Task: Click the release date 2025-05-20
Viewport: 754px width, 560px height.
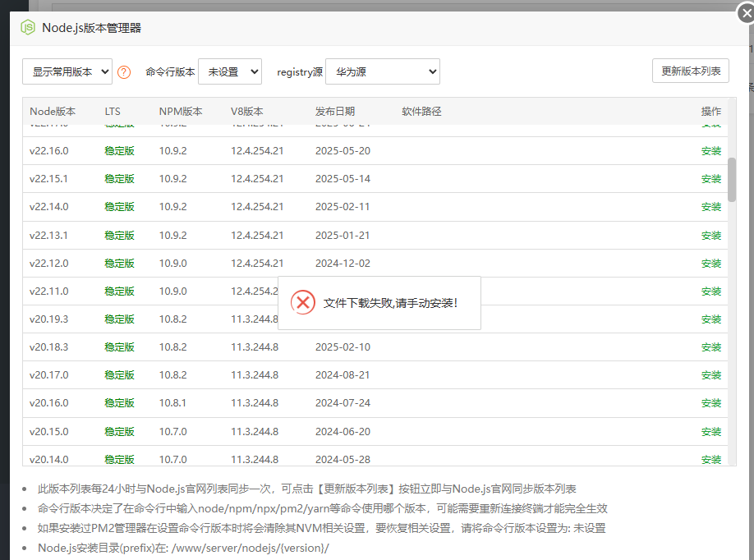Action: pos(343,151)
